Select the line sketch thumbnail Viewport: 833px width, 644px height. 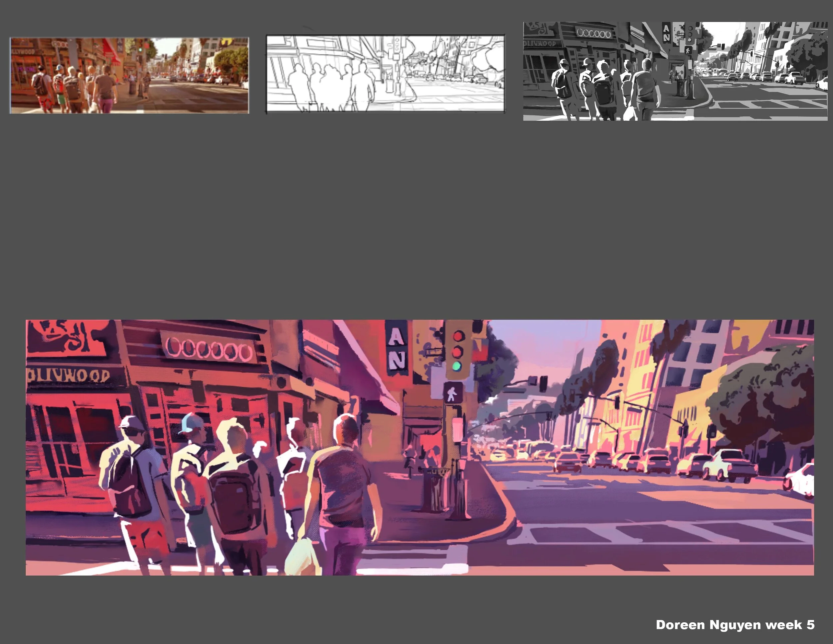coord(385,74)
